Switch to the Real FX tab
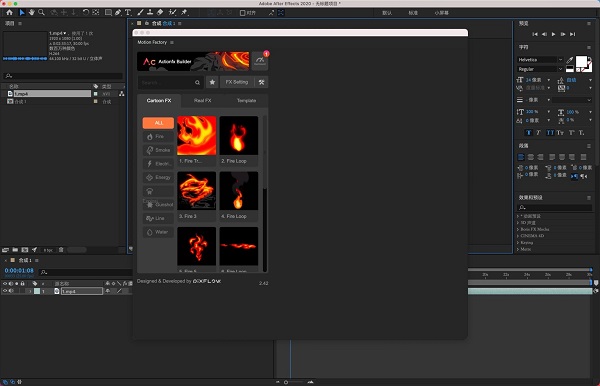 pyautogui.click(x=202, y=101)
